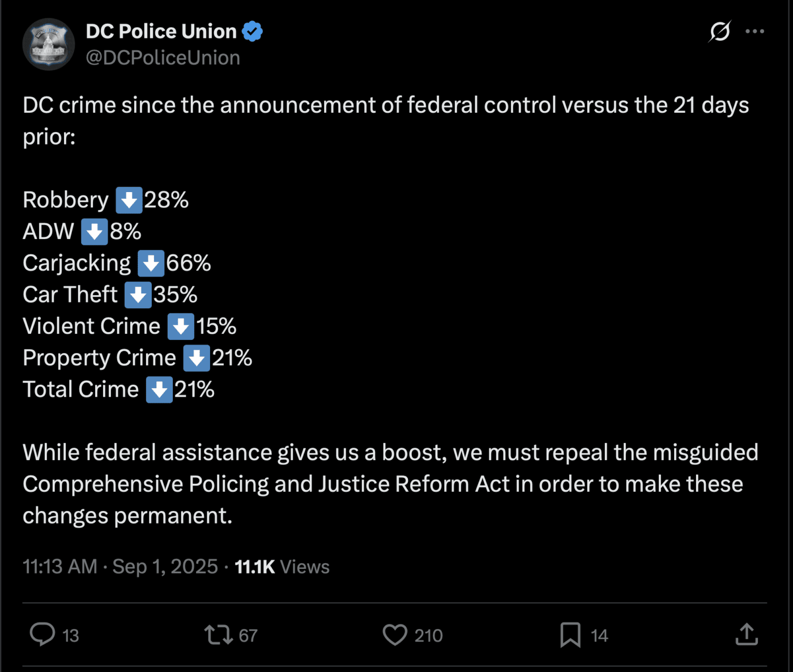Image resolution: width=793 pixels, height=672 pixels.
Task: Repost using the retweet arrows icon
Action: [219, 635]
